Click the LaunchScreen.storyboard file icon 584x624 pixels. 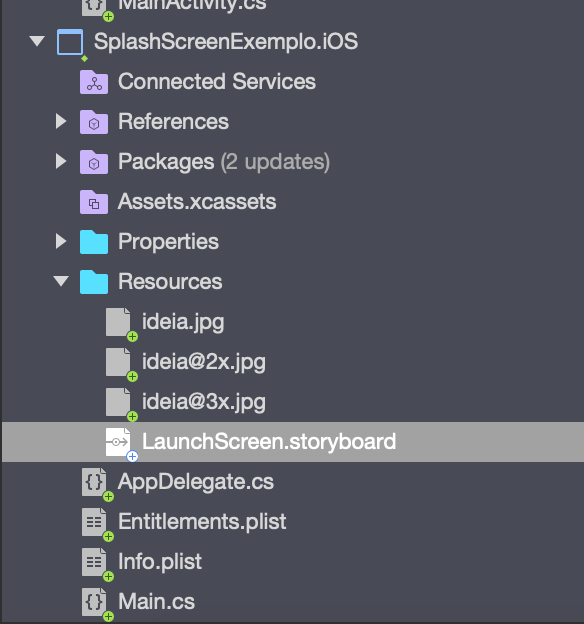[x=118, y=442]
